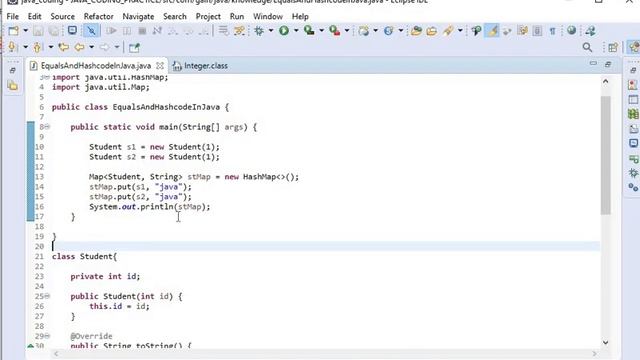This screenshot has height=360, width=640.
Task: Collapse the toString fold at line 29
Action: point(47,336)
